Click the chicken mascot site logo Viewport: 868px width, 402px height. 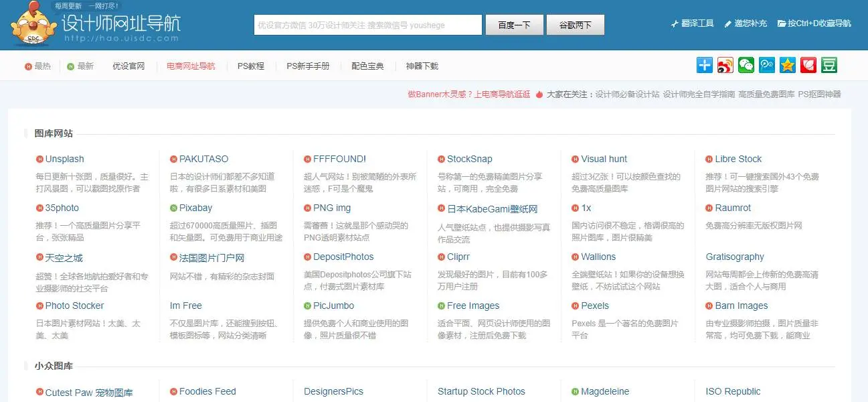32,24
